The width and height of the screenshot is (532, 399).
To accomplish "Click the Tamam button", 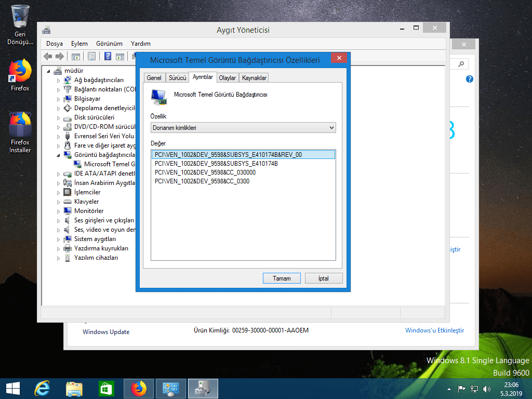I will point(282,278).
